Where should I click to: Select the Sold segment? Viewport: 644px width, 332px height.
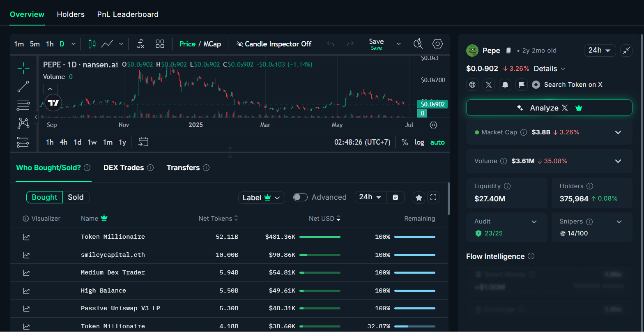[x=76, y=197]
